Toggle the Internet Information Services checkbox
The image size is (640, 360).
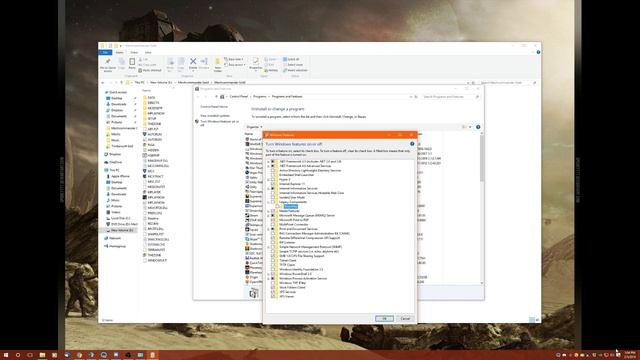pos(273,189)
